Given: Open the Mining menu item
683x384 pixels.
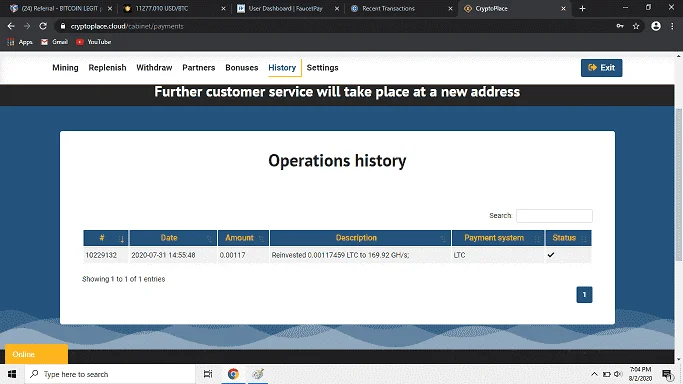Looking at the screenshot, I should pos(65,67).
